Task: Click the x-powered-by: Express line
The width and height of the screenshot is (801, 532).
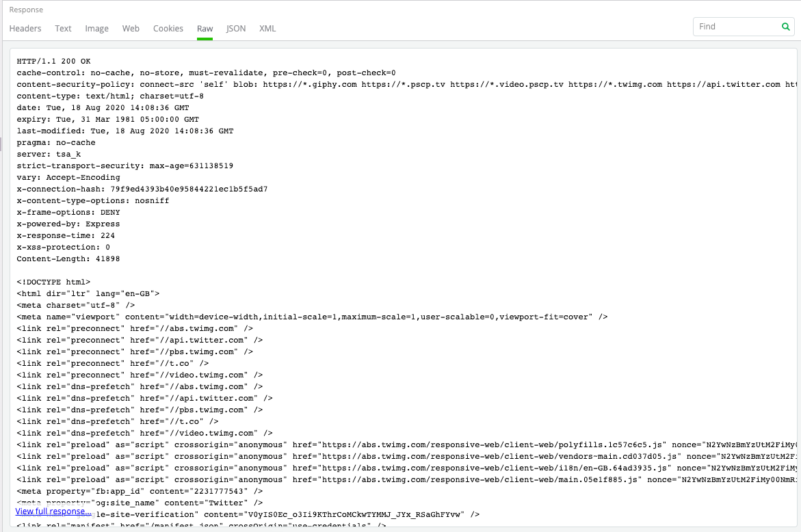Action: [68, 224]
